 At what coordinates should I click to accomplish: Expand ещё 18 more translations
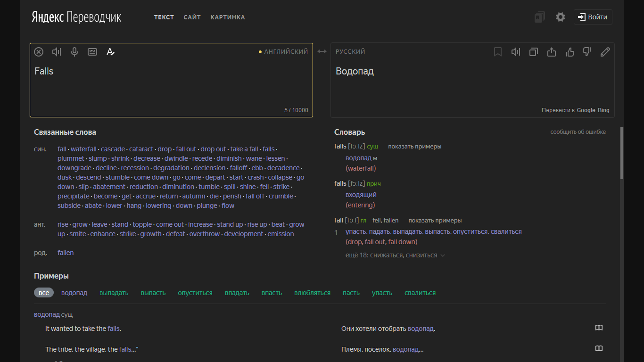coord(395,255)
